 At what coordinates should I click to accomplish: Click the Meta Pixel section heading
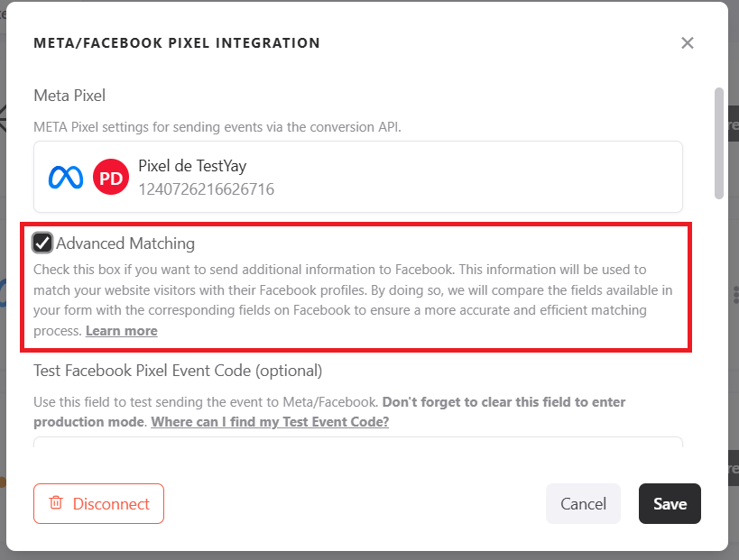click(70, 95)
